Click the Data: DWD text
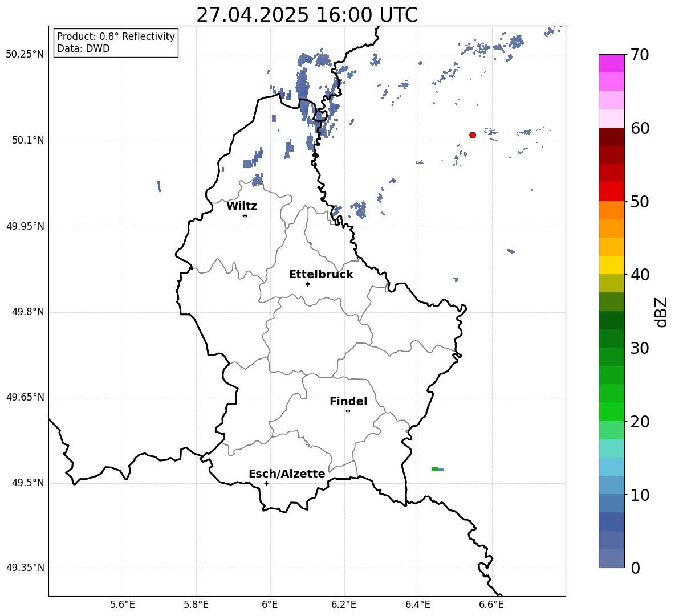 [83, 48]
